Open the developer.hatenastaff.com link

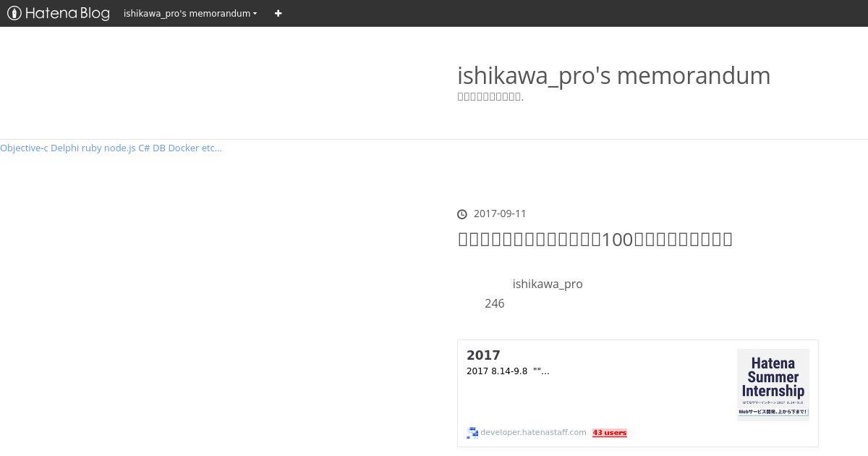(533, 433)
